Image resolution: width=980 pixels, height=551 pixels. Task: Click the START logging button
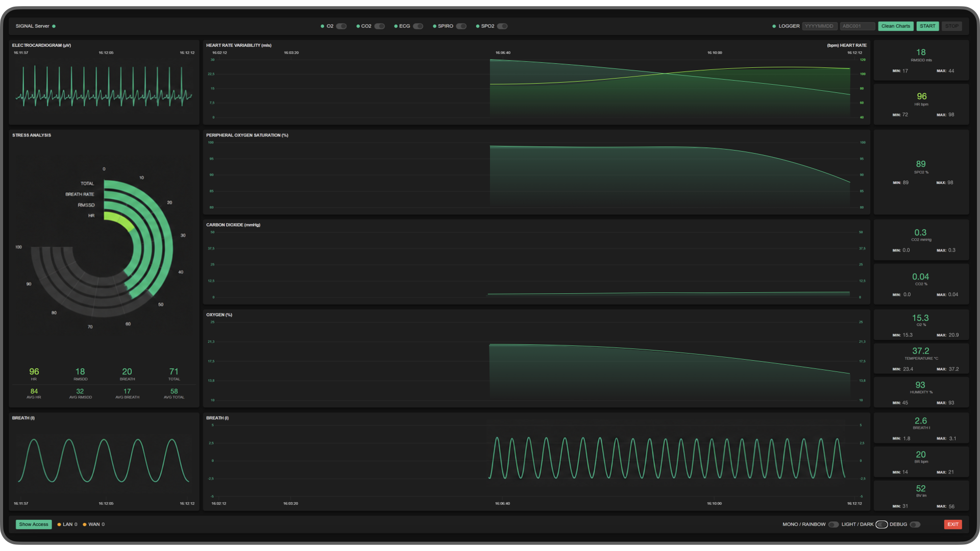[x=927, y=26]
